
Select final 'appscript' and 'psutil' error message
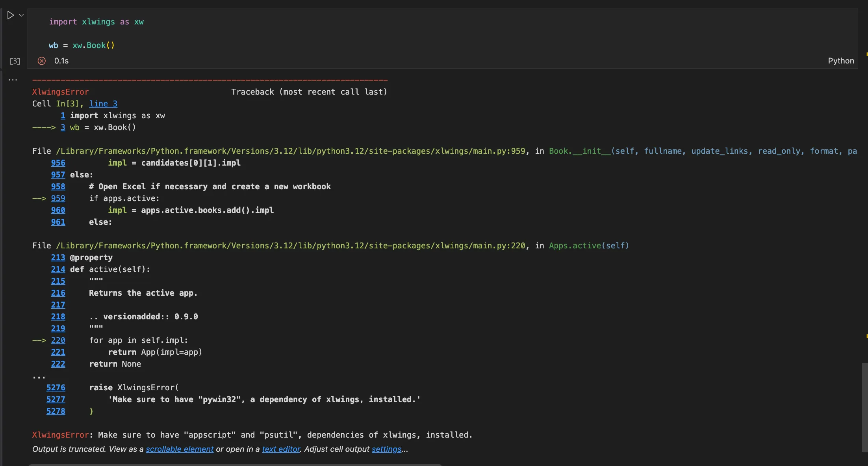coord(252,435)
